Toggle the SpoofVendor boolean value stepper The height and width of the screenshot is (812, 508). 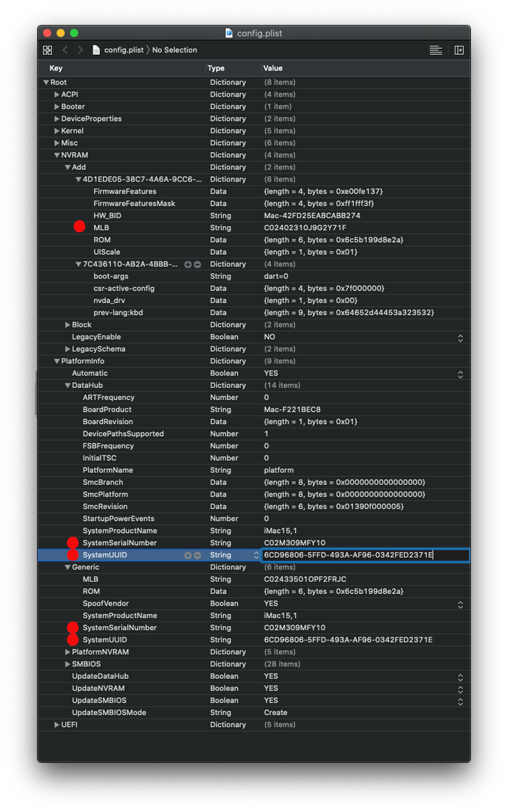pyautogui.click(x=461, y=604)
